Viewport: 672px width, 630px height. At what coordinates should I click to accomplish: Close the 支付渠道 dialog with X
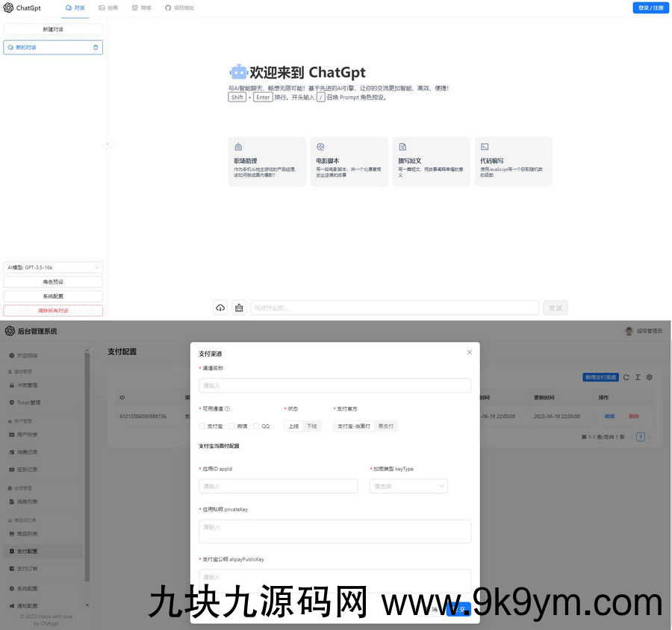[469, 352]
